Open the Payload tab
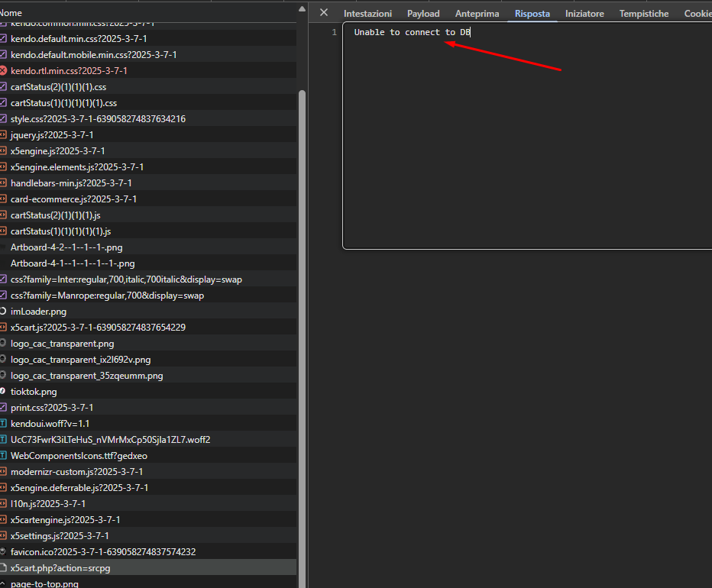Image resolution: width=712 pixels, height=588 pixels. tap(423, 14)
